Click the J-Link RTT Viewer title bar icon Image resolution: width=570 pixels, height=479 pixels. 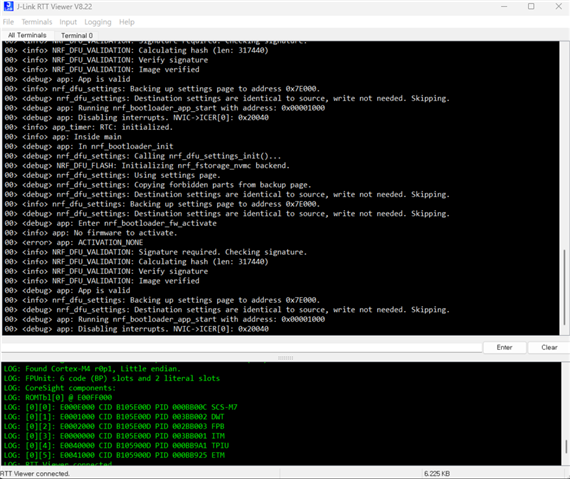8,7
